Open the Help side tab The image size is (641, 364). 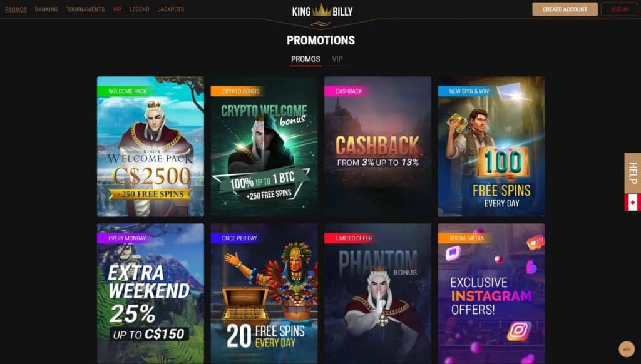(632, 173)
